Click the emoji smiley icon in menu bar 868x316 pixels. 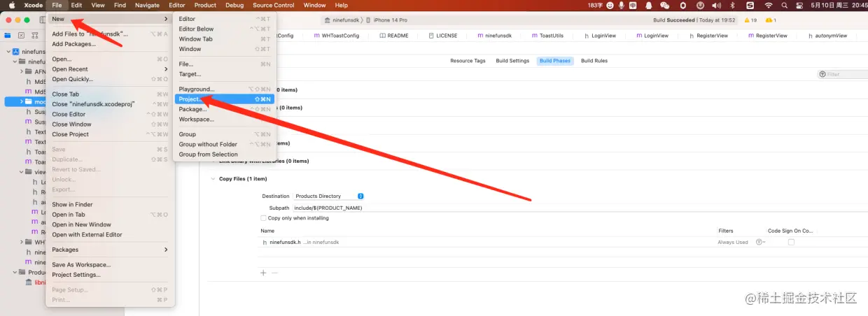click(x=610, y=5)
